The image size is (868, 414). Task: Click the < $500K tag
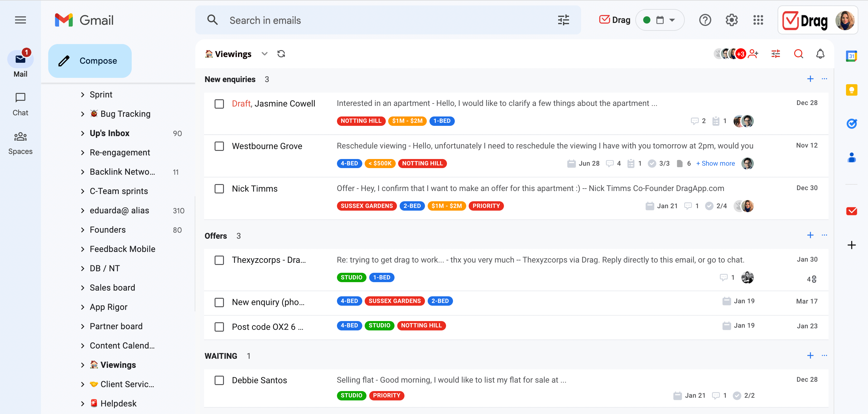point(380,164)
